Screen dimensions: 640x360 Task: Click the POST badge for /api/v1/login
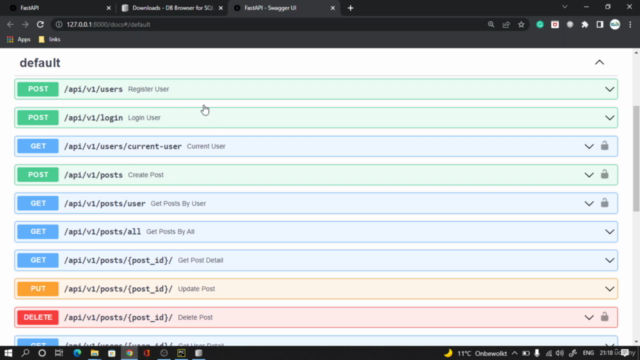[38, 118]
